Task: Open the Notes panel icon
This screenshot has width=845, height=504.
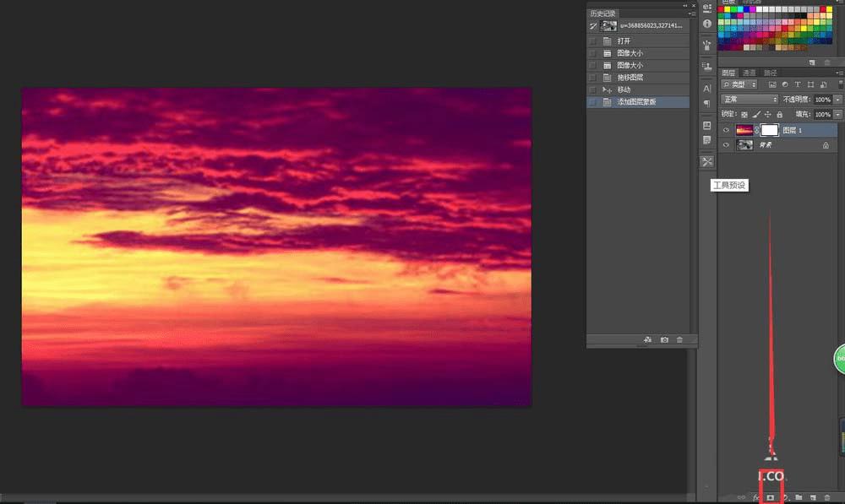Action: pos(707,140)
